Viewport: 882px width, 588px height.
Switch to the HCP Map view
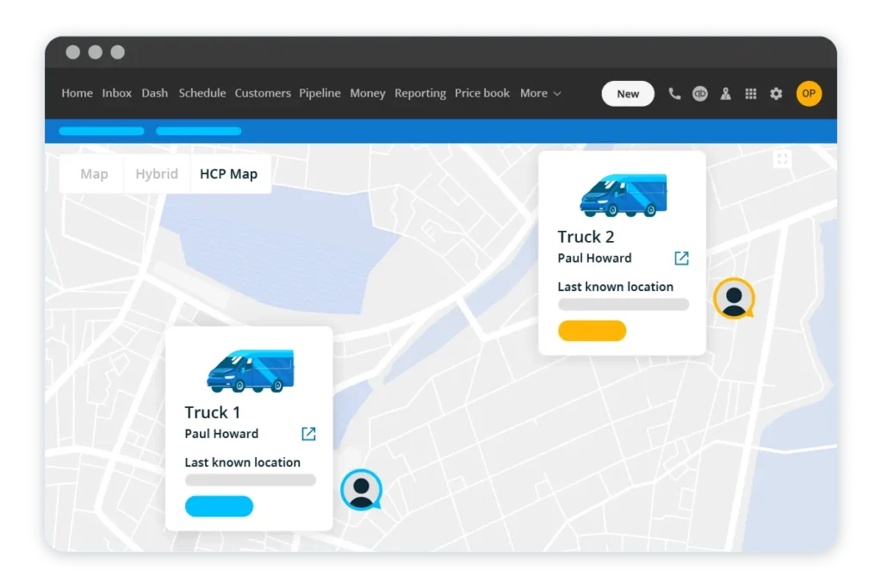229,173
